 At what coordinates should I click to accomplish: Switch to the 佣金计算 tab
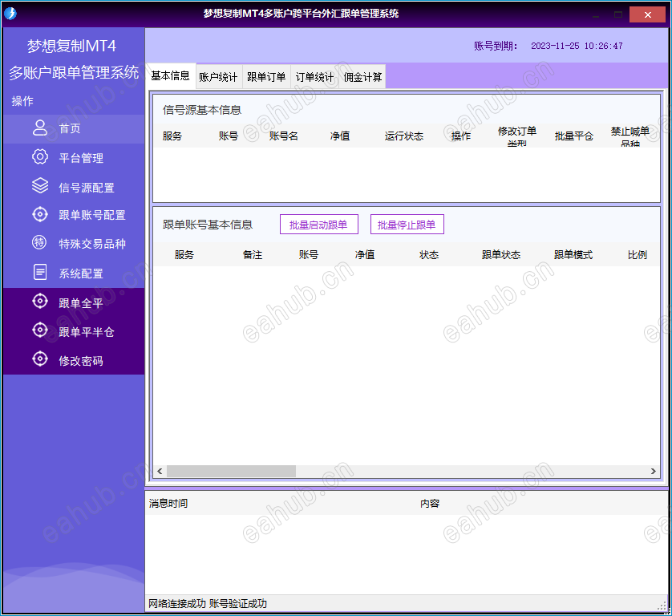tap(362, 77)
